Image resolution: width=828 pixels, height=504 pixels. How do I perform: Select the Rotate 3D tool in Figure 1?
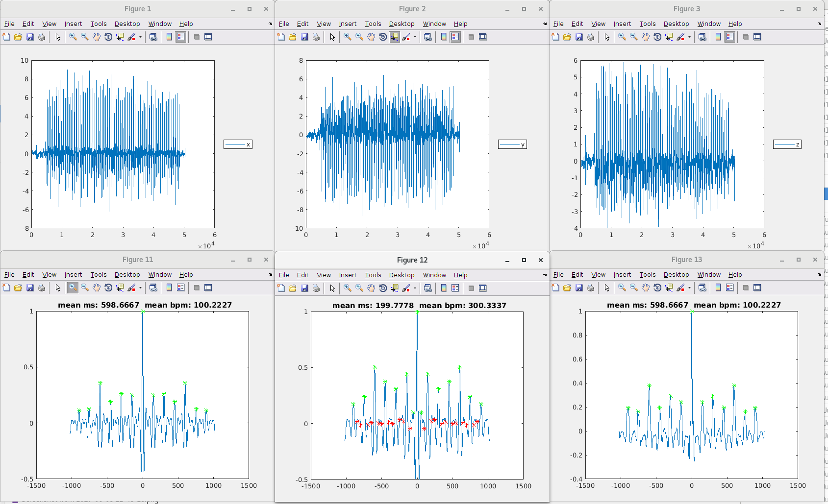pos(108,37)
